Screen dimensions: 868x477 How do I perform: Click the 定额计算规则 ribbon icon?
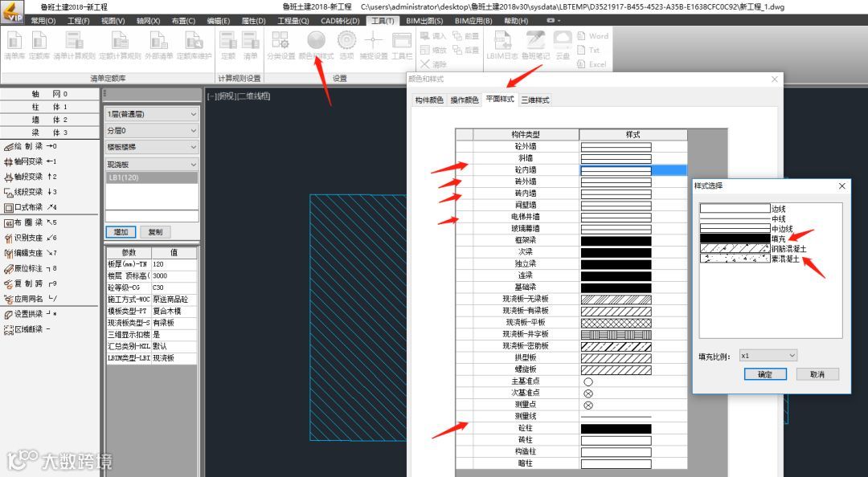click(x=120, y=46)
